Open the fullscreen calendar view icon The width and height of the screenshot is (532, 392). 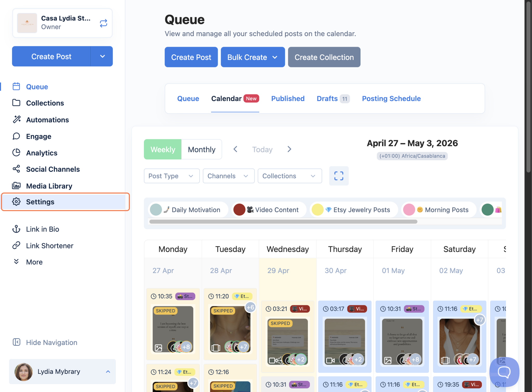pyautogui.click(x=338, y=176)
